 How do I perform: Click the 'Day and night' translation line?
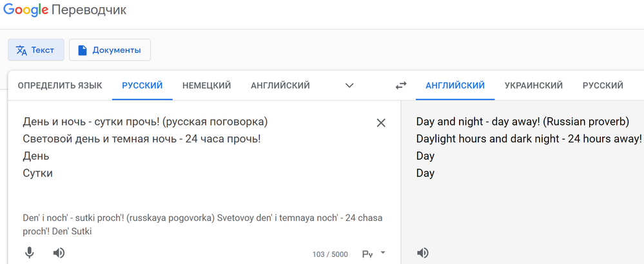[x=522, y=122]
